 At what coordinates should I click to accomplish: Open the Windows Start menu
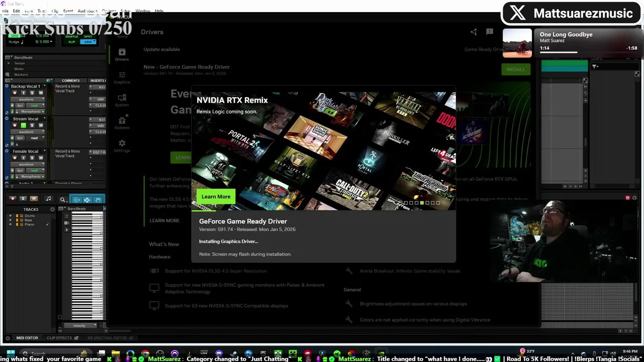click(x=11, y=353)
